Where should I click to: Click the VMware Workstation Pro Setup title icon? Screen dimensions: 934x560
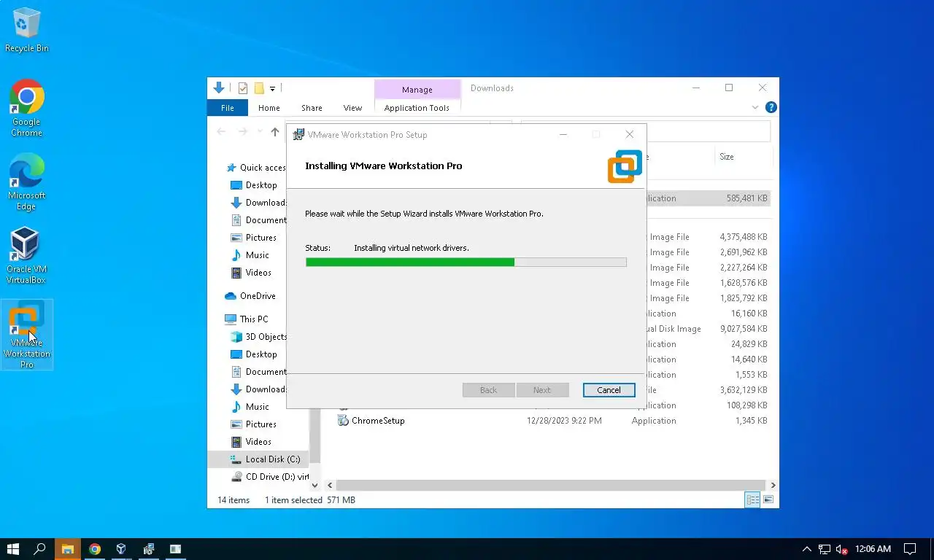(x=298, y=134)
